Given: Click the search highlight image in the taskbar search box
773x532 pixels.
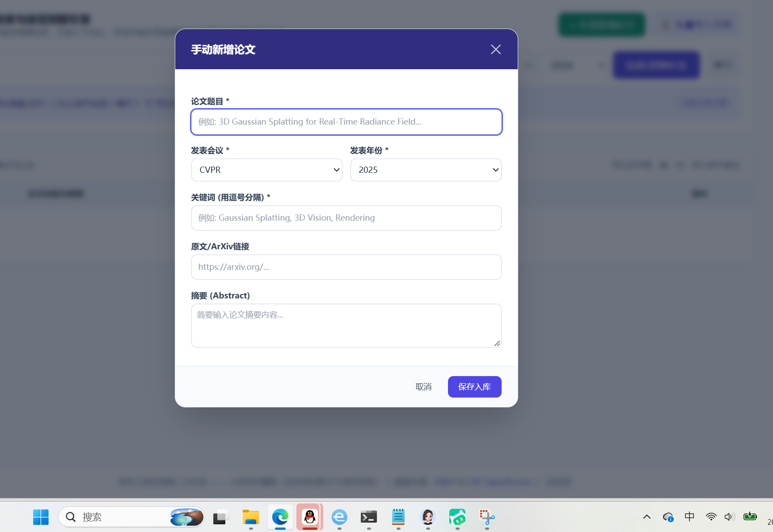Looking at the screenshot, I should coord(187,517).
